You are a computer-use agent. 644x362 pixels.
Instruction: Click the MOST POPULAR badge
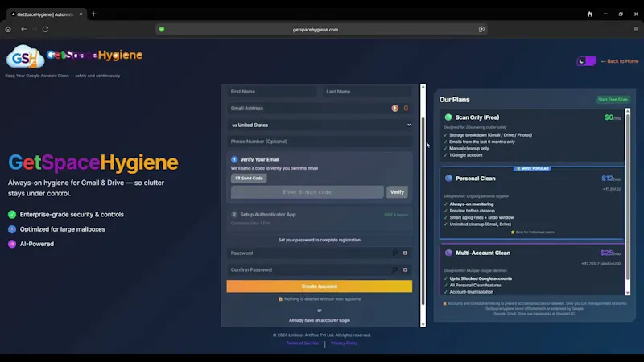(532, 168)
